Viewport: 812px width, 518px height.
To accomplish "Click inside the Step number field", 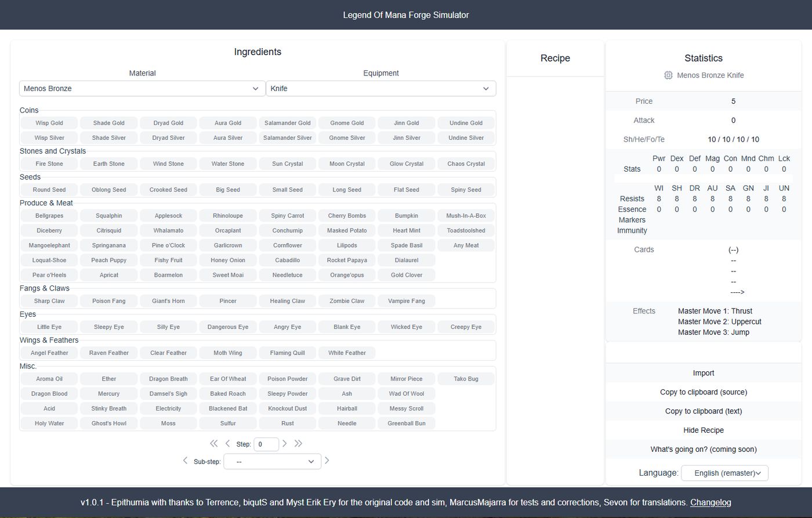I will click(266, 444).
